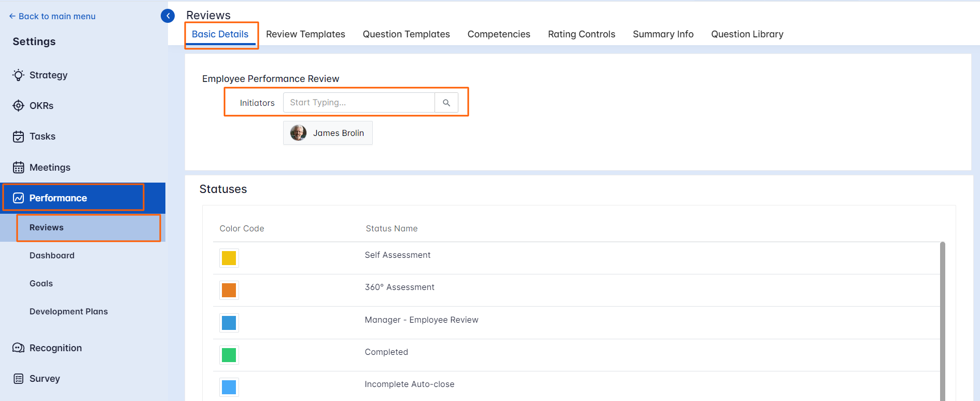Pick the yellow Self Assessment color swatch
The image size is (980, 401).
click(229, 258)
